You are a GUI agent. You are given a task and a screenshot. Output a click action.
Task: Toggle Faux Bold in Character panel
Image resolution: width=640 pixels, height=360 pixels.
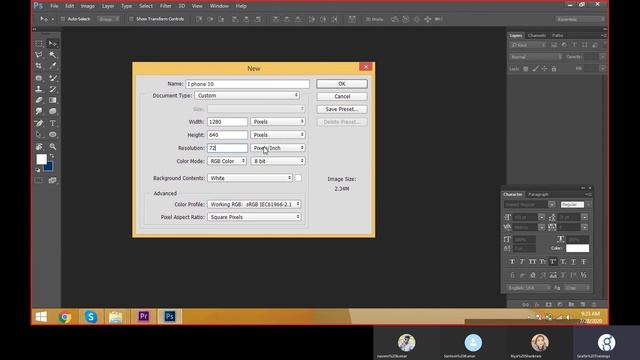pyautogui.click(x=512, y=262)
